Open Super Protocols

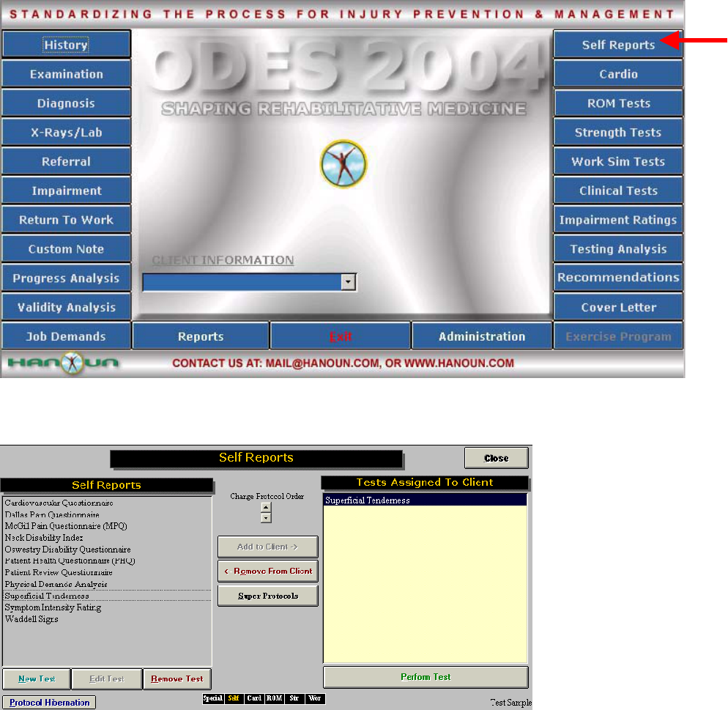[x=268, y=596]
